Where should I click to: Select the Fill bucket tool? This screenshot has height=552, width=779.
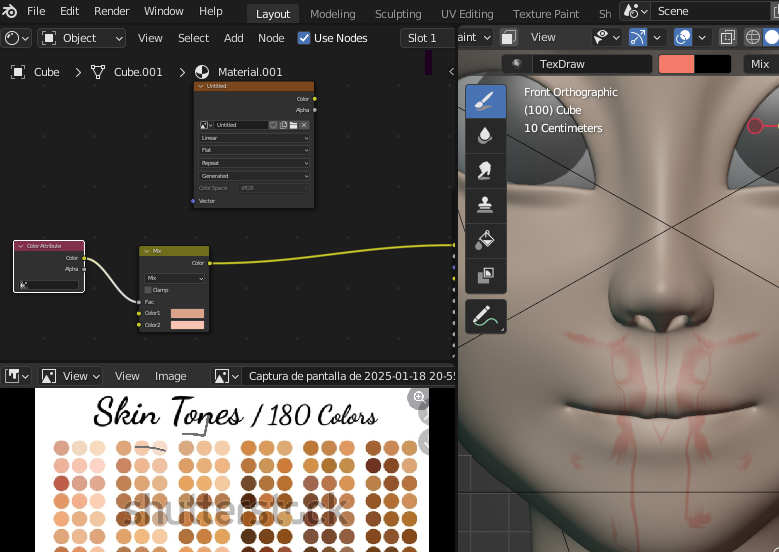(485, 240)
